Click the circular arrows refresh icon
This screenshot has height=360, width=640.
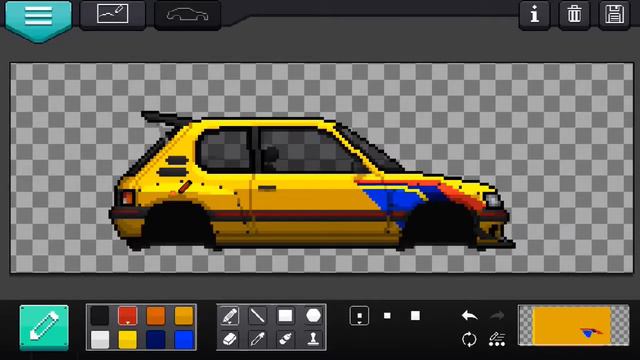pos(469,339)
